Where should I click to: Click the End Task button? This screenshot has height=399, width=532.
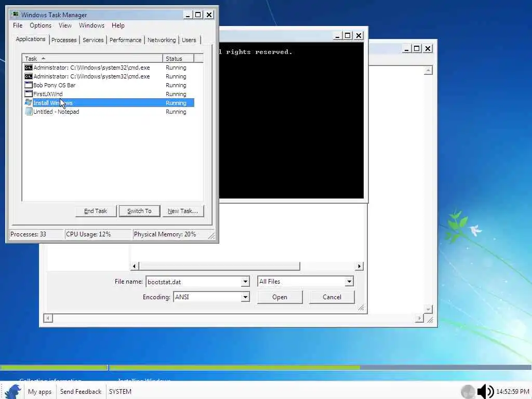coord(96,211)
